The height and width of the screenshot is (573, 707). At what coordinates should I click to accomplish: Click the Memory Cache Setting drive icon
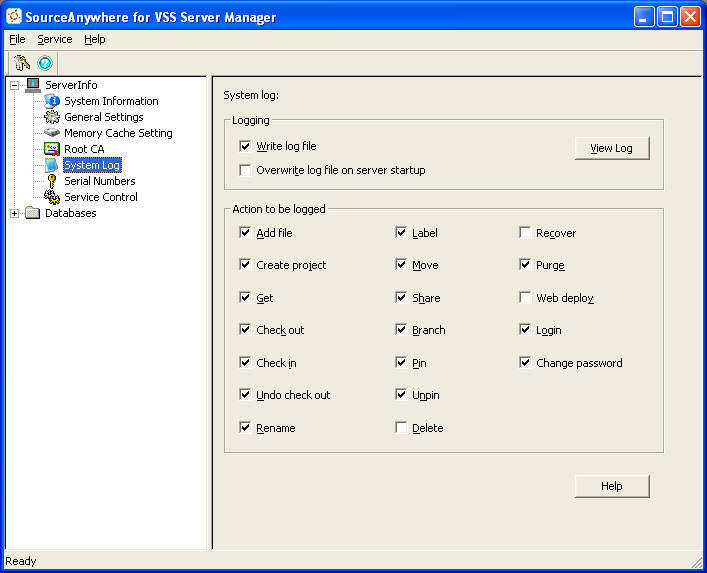[x=52, y=133]
